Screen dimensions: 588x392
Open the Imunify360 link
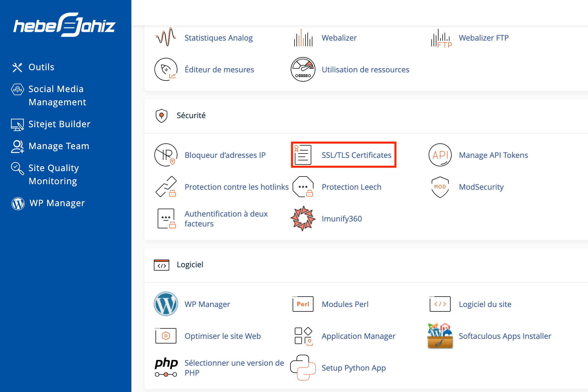(x=342, y=218)
